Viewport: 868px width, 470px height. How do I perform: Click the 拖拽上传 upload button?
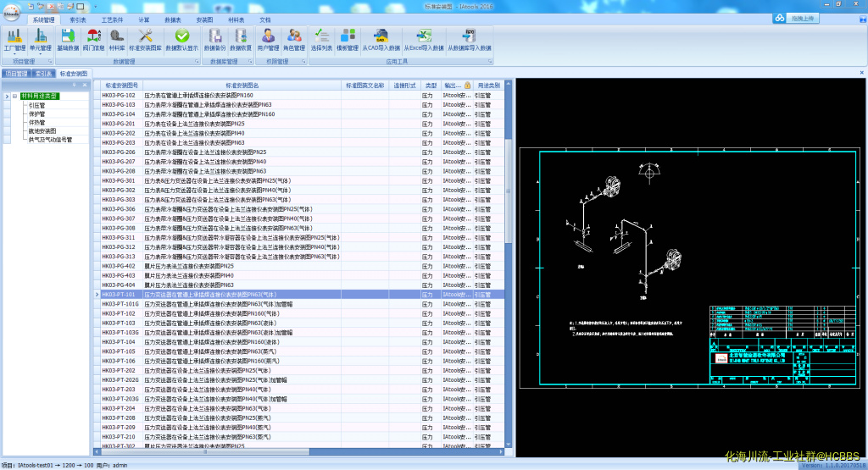(x=803, y=19)
